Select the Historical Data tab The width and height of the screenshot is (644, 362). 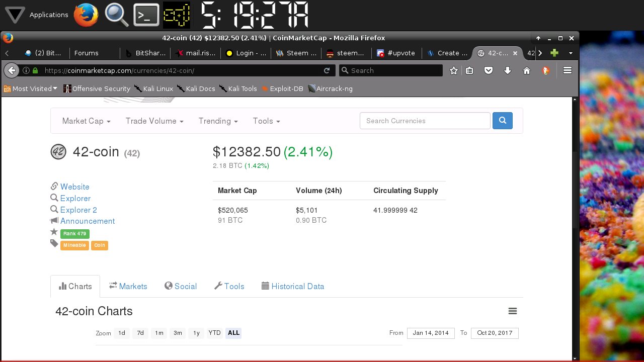(x=293, y=286)
